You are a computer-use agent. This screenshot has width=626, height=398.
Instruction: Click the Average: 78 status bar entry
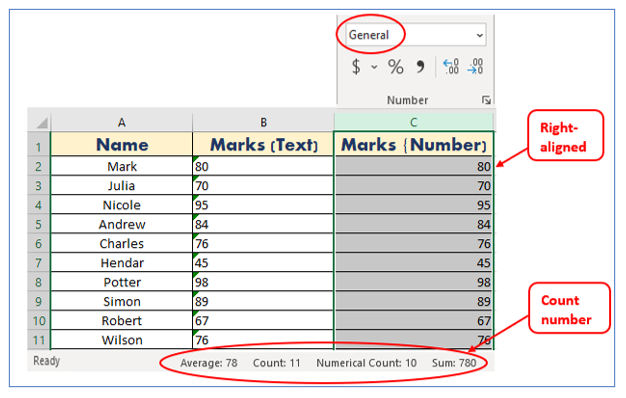(x=209, y=363)
